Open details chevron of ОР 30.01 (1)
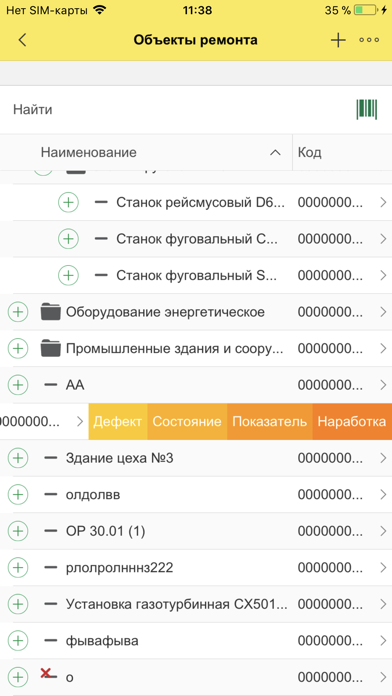Image resolution: width=392 pixels, height=696 pixels. click(384, 530)
